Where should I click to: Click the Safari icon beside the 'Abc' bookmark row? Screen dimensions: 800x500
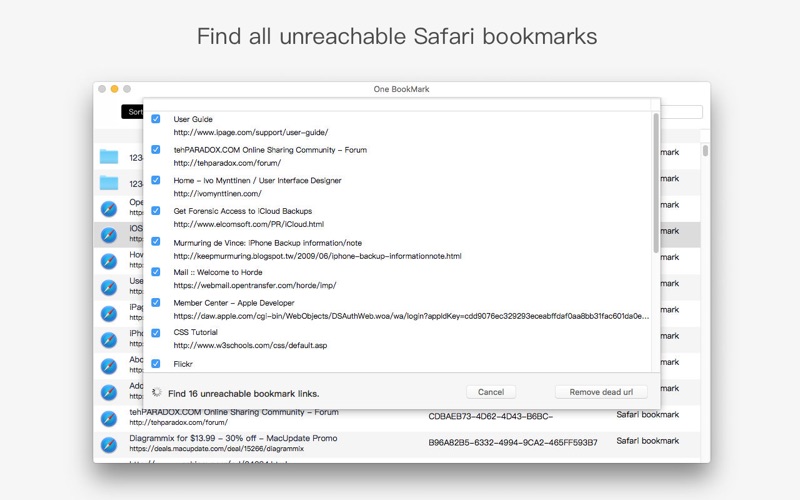pyautogui.click(x=109, y=366)
